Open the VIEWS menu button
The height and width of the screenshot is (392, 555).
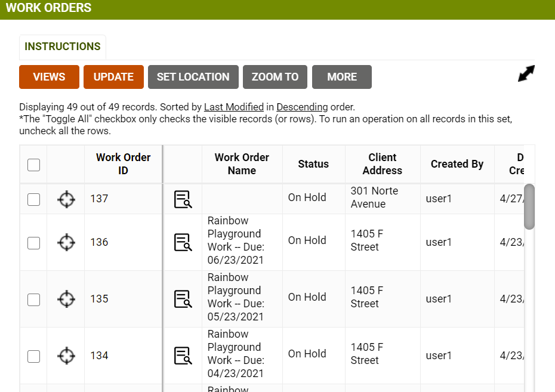49,77
